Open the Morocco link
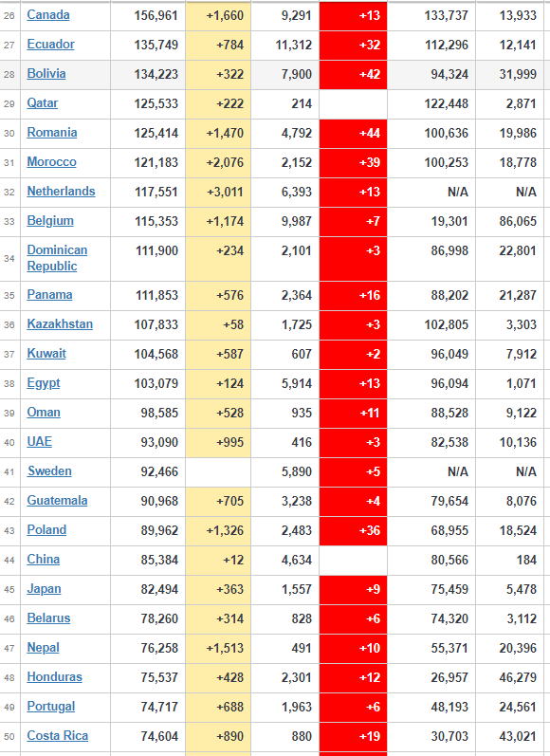 point(51,162)
